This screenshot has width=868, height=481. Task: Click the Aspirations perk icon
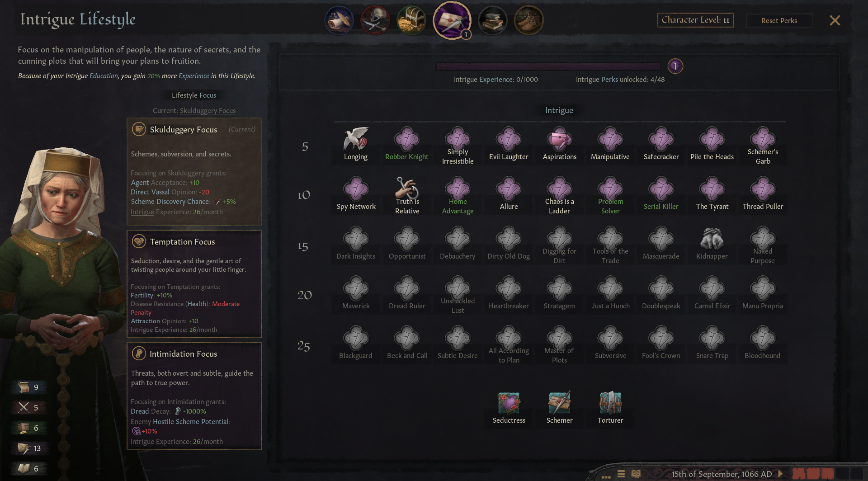(560, 138)
